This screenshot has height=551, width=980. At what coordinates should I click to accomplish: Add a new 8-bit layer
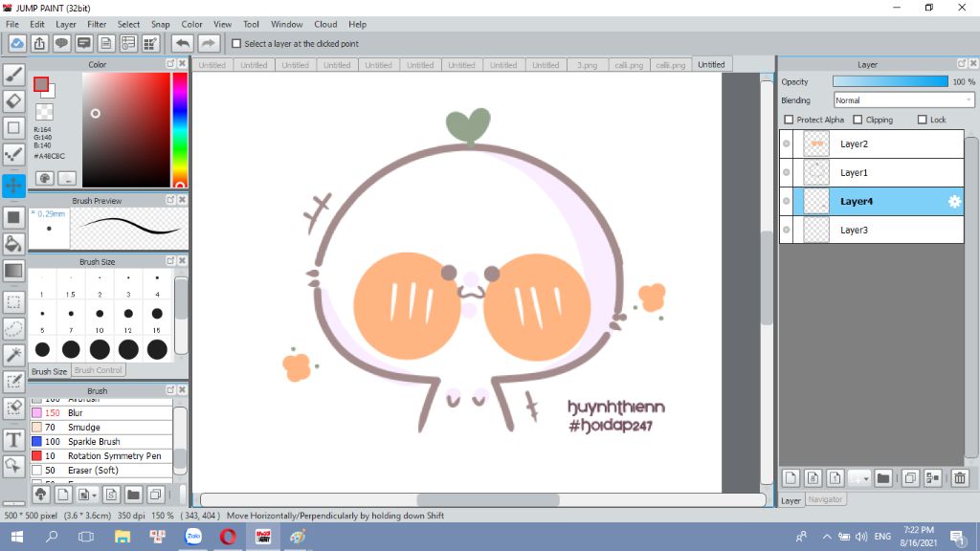813,478
